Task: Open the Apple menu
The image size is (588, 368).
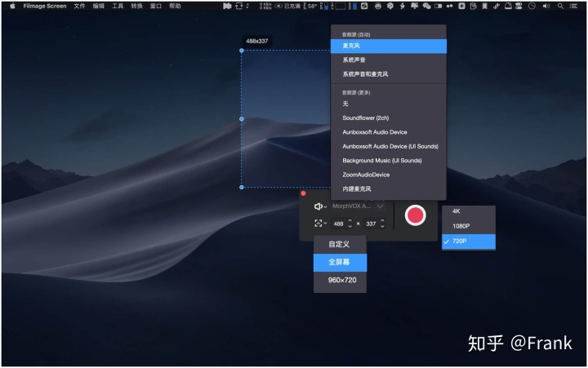Action: point(12,6)
